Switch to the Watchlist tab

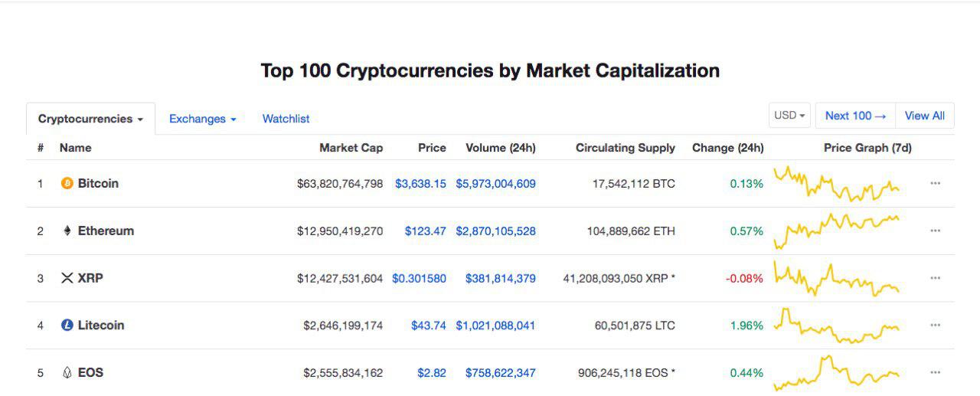pyautogui.click(x=286, y=119)
